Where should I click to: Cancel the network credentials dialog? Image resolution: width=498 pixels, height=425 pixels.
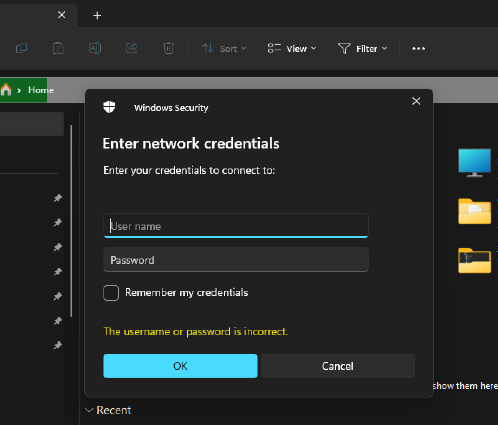click(338, 366)
